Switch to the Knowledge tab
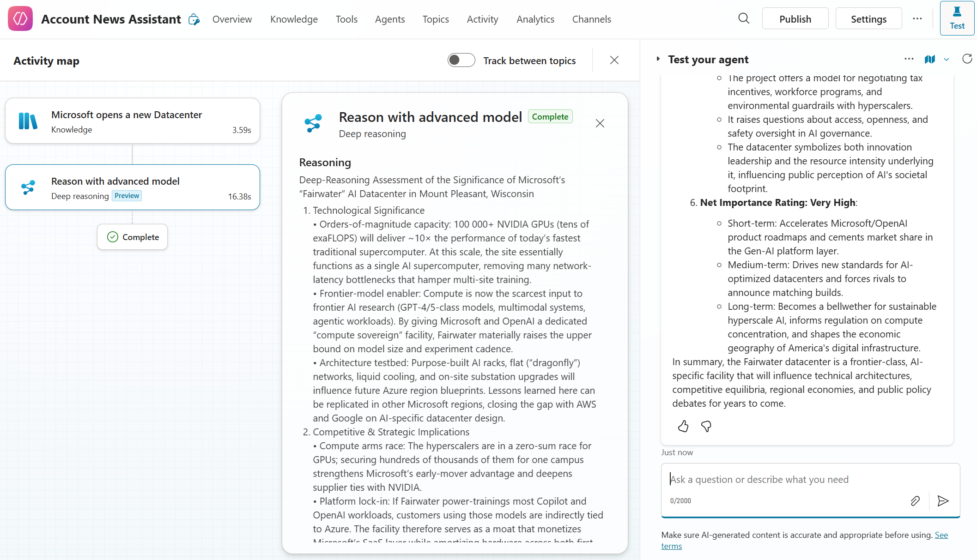Image resolution: width=977 pixels, height=560 pixels. click(x=294, y=19)
